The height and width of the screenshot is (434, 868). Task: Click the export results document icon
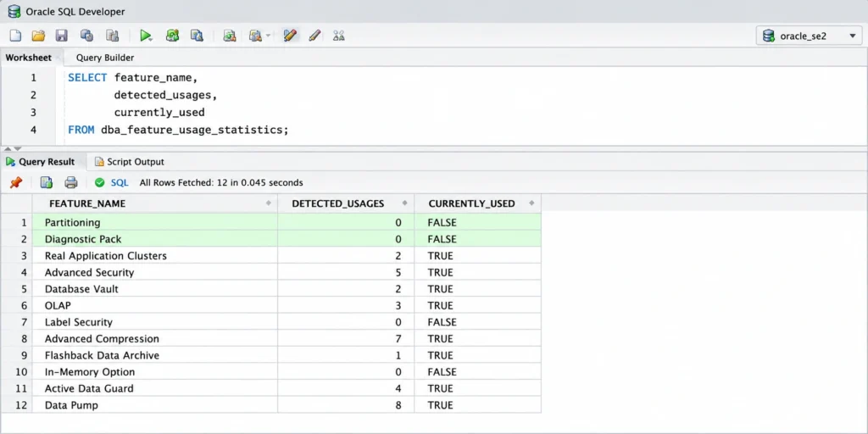[47, 183]
